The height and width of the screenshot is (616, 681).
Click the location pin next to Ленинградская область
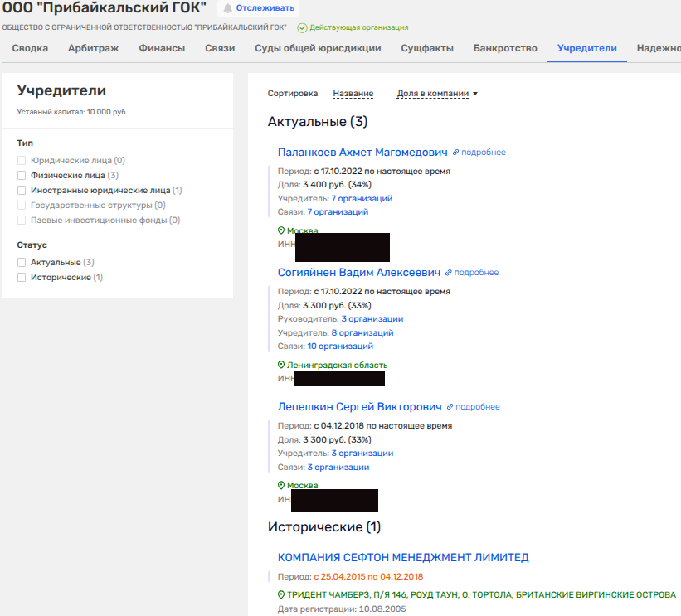coord(281,365)
